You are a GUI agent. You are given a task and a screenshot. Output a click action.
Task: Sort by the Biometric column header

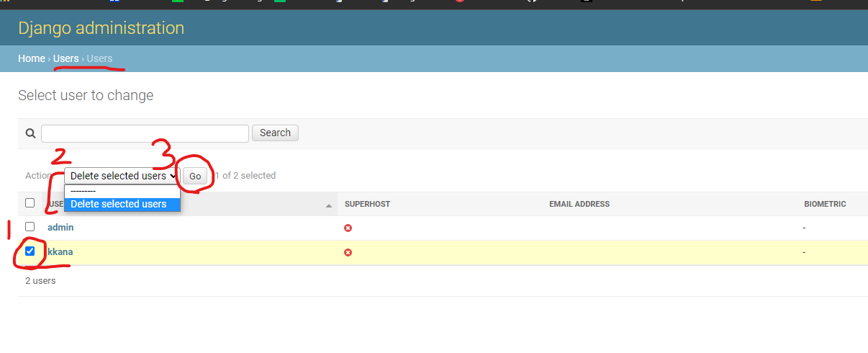(825, 205)
